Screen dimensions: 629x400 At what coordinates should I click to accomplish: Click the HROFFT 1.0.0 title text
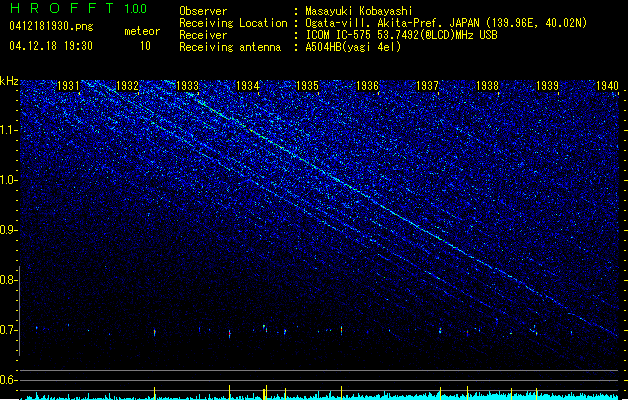click(x=79, y=8)
